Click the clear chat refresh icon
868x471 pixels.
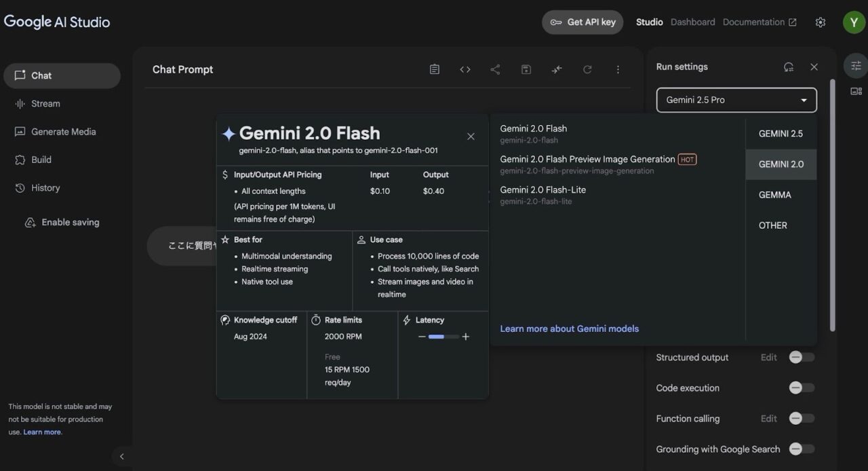[x=587, y=69]
